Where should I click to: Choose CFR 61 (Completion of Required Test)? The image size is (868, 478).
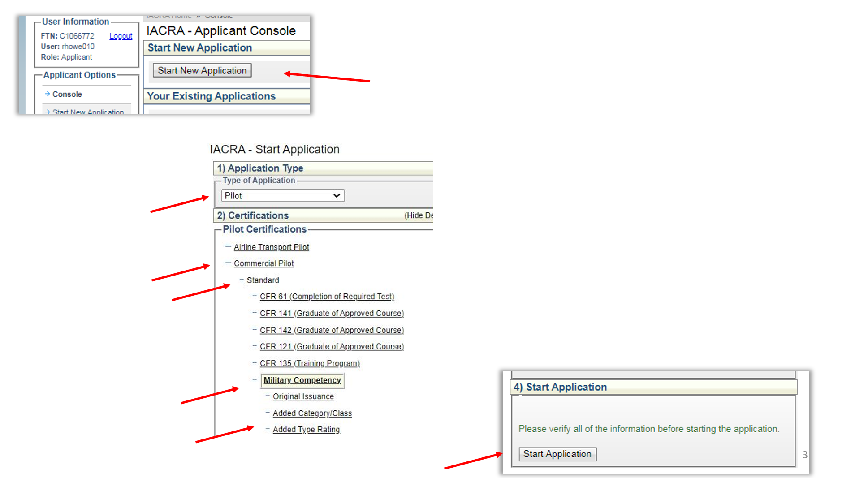tap(327, 297)
